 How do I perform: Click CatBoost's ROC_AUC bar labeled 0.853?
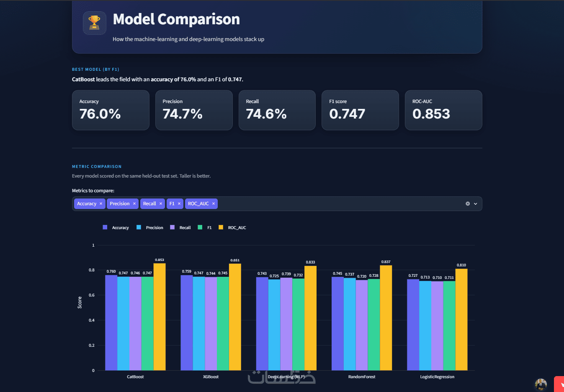[160, 317]
